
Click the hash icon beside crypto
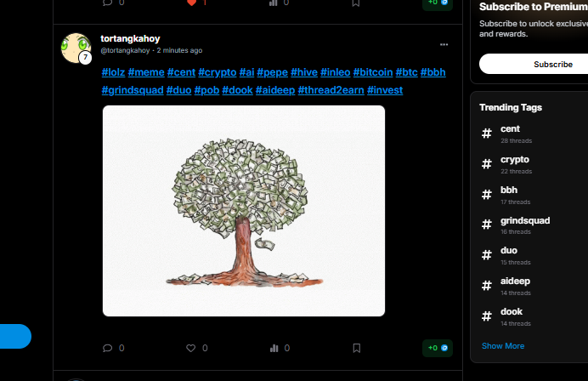pos(486,164)
